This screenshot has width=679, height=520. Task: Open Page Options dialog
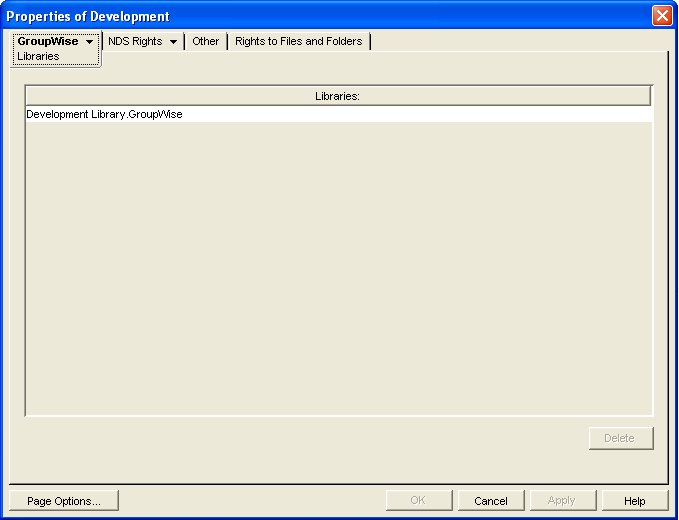click(x=64, y=501)
